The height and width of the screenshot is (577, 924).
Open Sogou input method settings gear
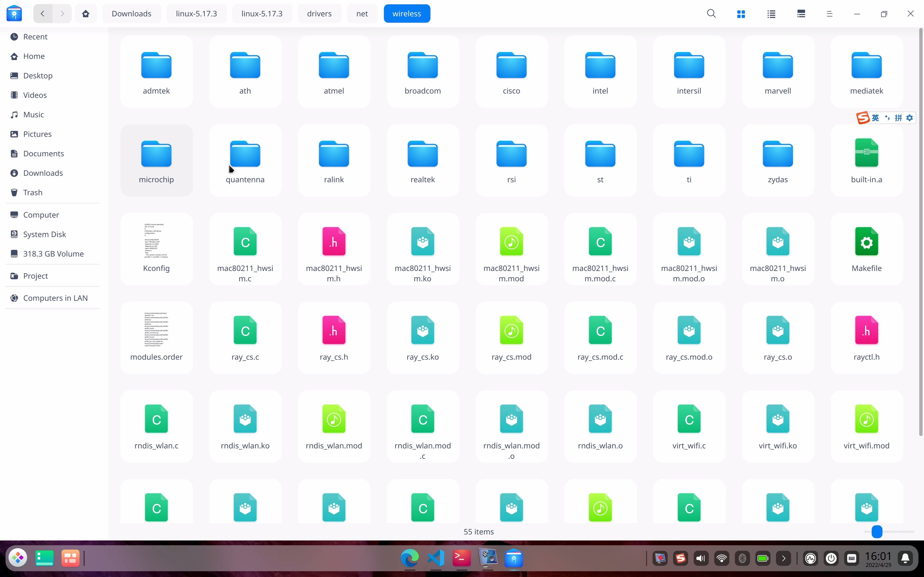911,118
